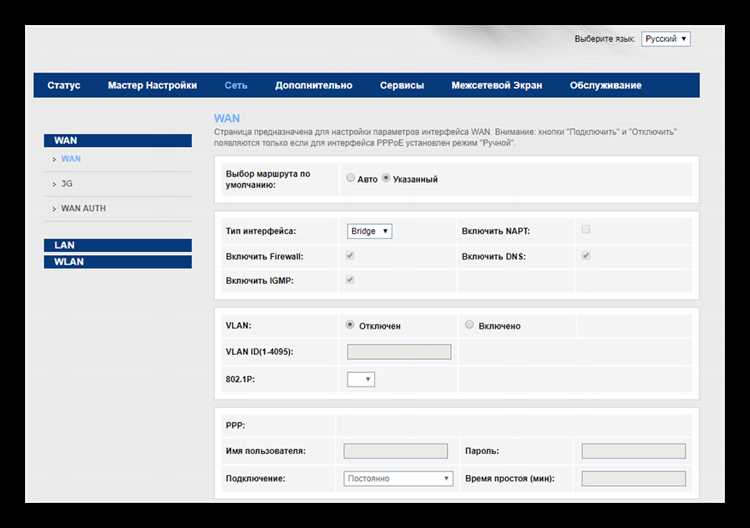Select the VLAN Отключен radio button

[350, 325]
